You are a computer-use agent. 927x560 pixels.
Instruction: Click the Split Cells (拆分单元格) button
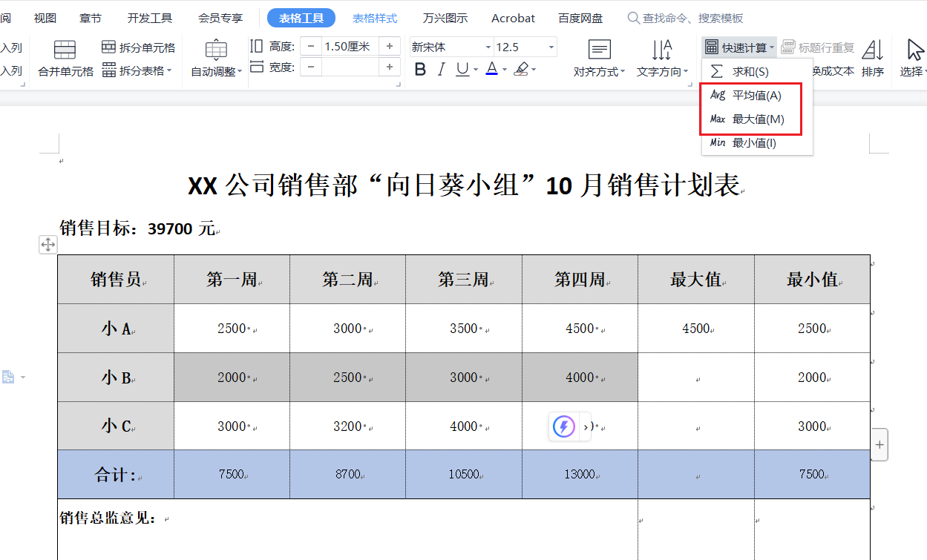139,47
